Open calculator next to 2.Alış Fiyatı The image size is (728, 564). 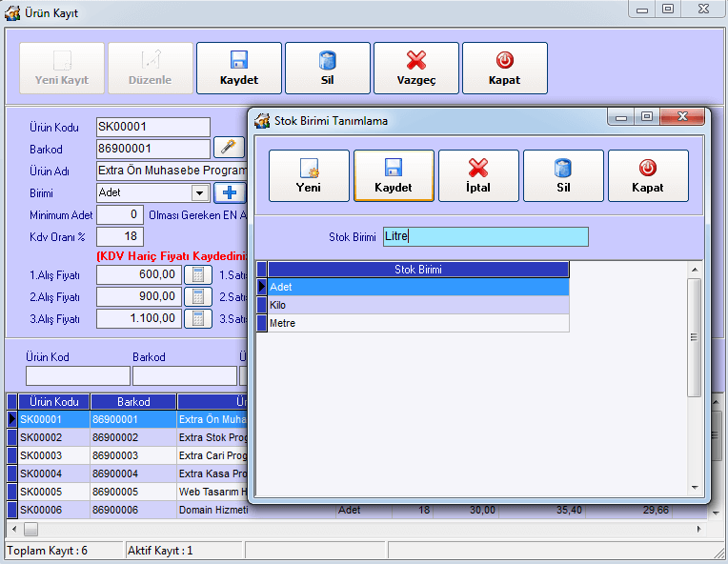pyautogui.click(x=198, y=296)
